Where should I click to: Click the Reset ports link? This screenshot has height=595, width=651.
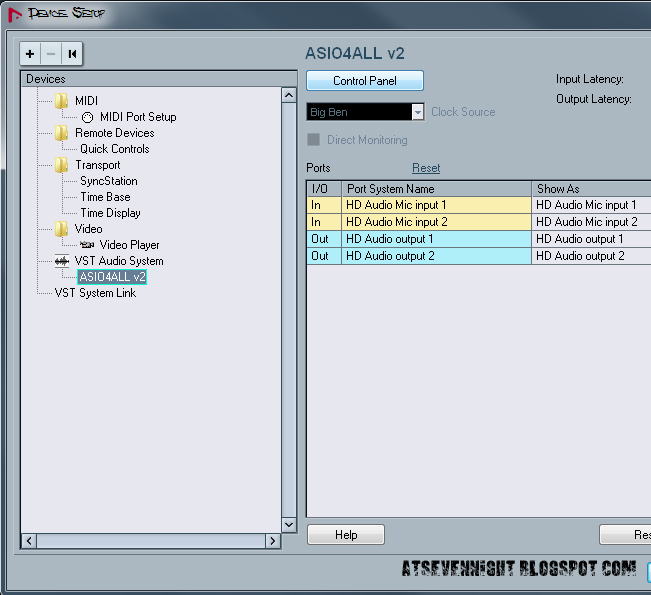[426, 168]
